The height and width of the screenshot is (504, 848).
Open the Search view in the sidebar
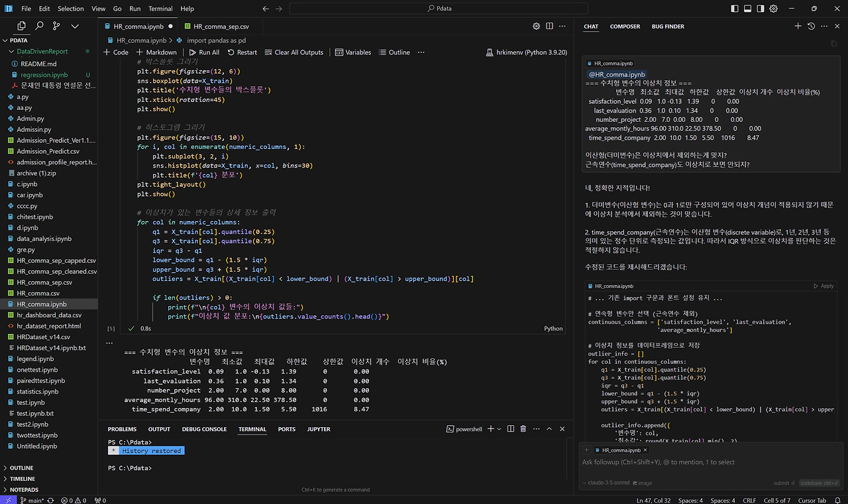point(39,26)
